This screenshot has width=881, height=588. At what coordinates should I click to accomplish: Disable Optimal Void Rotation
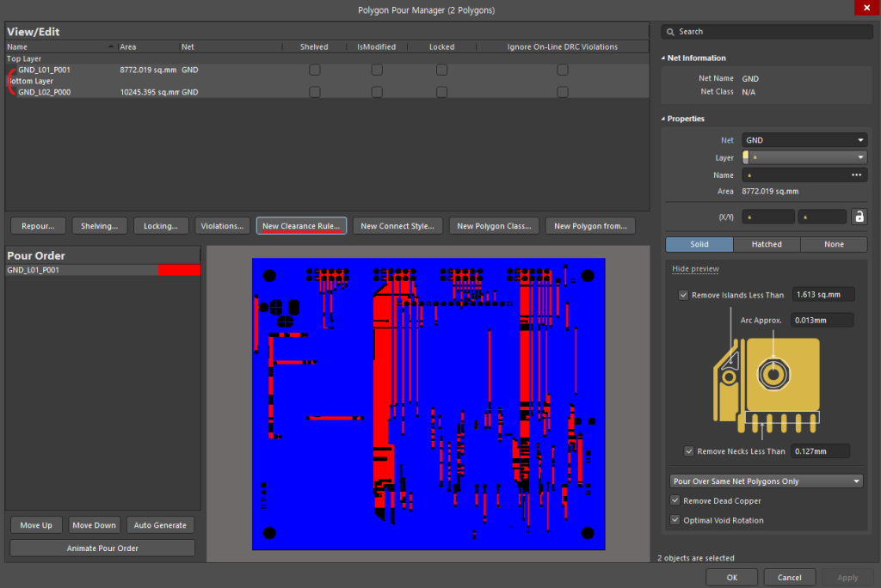(675, 520)
